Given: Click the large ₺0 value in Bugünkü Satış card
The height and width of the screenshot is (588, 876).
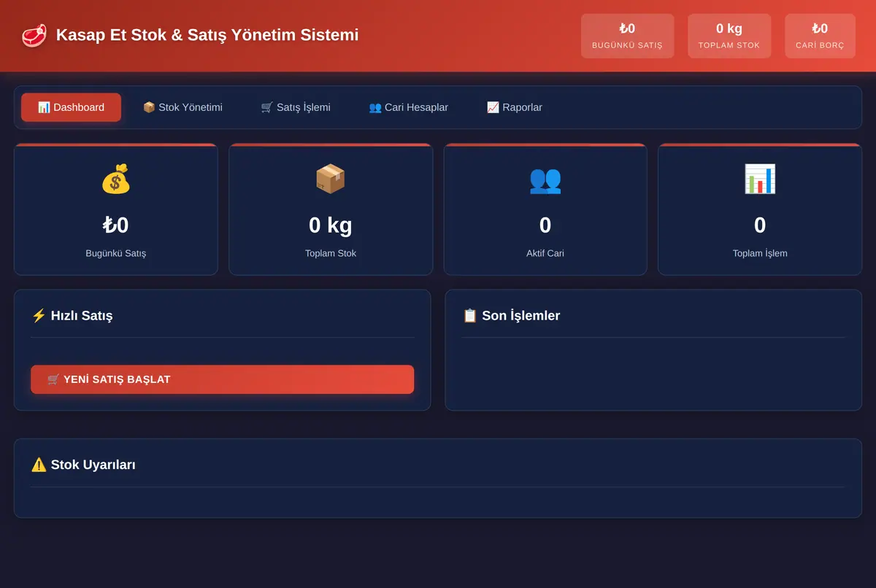Looking at the screenshot, I should coord(116,225).
